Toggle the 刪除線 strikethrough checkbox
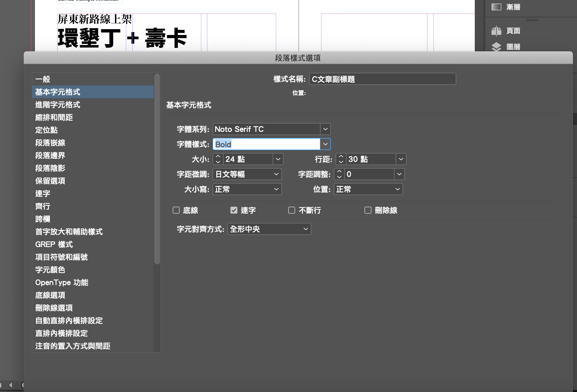The width and height of the screenshot is (577, 392). [x=368, y=210]
